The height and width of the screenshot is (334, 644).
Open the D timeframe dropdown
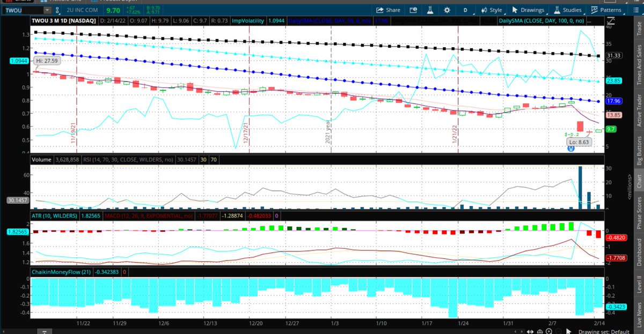[x=465, y=10]
